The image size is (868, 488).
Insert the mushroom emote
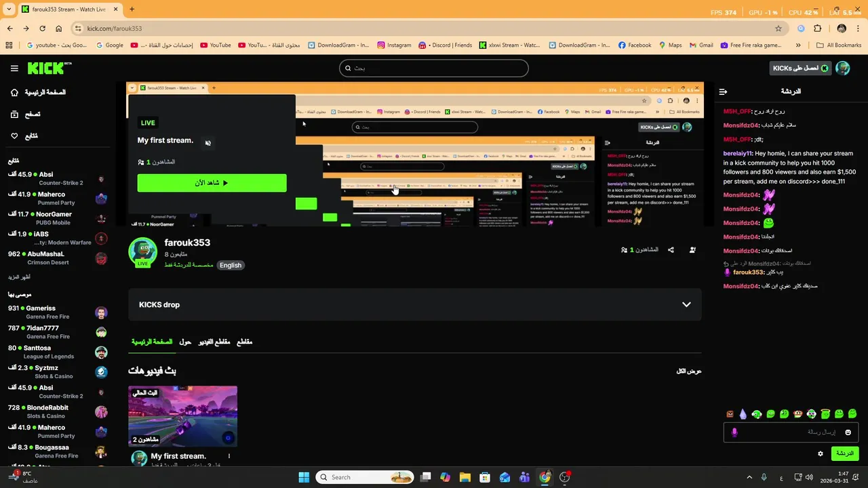[798, 414]
